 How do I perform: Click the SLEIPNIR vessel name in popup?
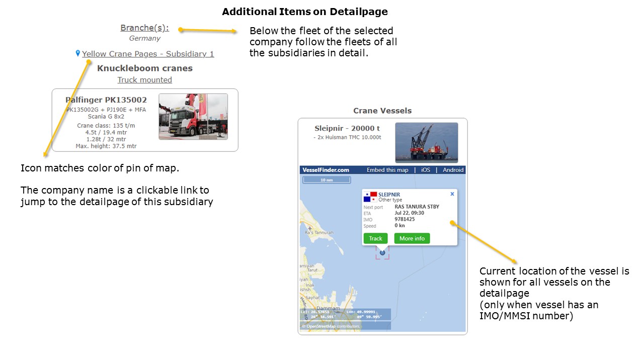(x=389, y=195)
